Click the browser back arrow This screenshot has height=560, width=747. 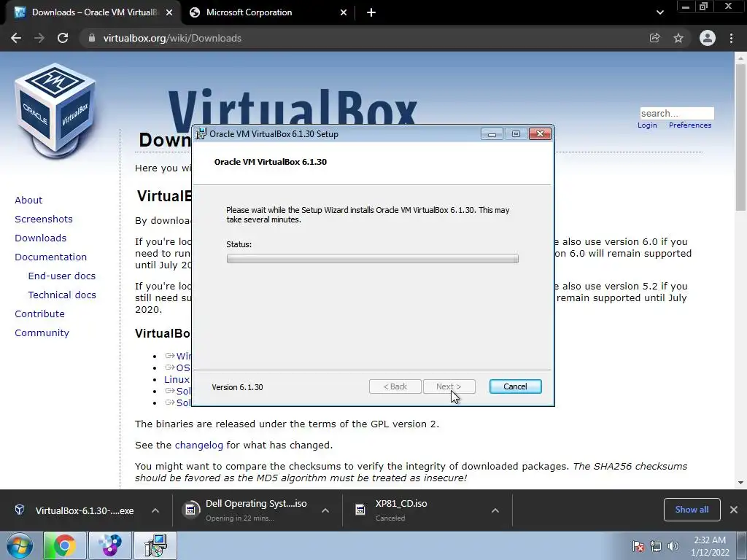(16, 38)
